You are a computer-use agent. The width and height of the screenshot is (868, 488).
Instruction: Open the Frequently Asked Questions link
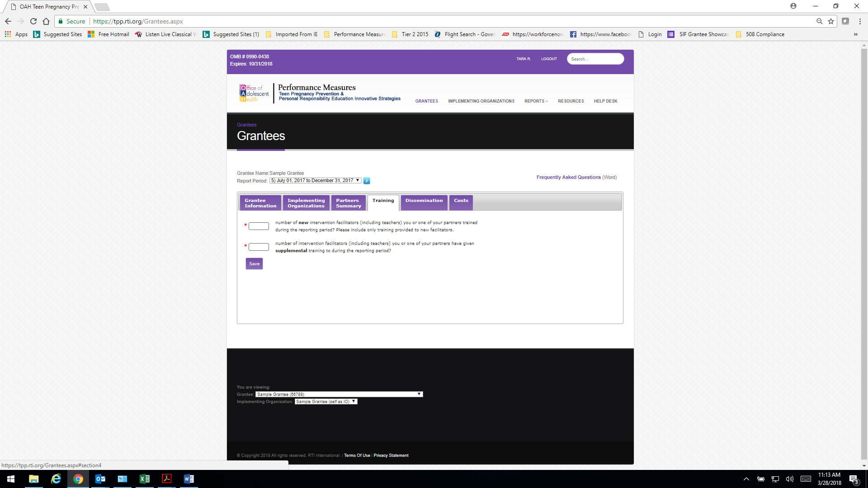coord(568,177)
